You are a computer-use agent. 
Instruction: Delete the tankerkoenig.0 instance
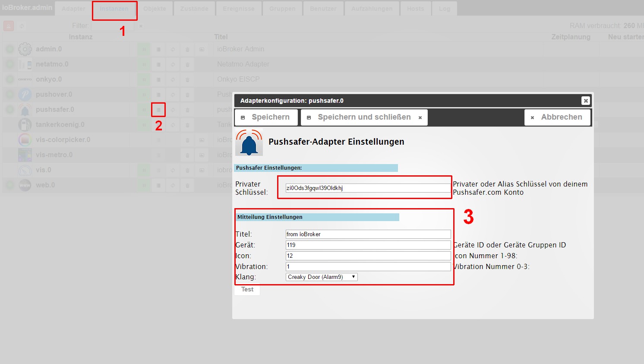pyautogui.click(x=187, y=125)
